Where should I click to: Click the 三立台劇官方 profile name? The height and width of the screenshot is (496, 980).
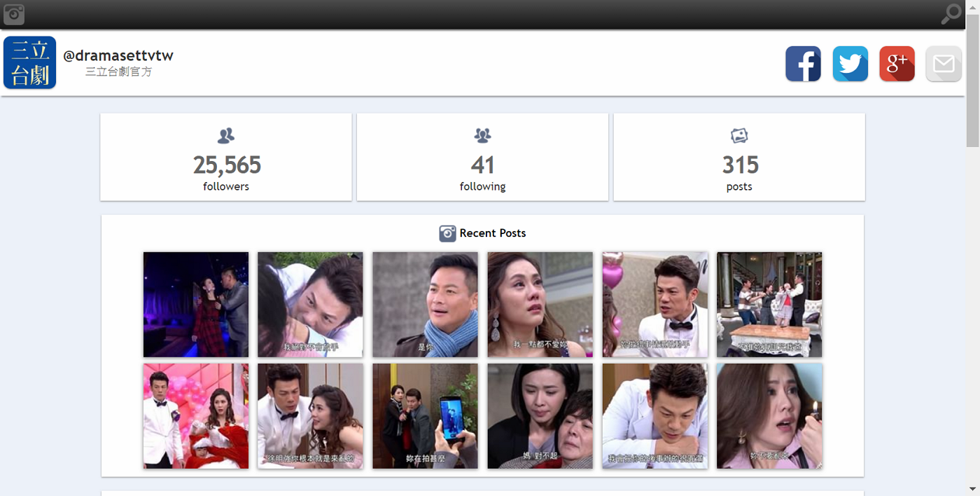coord(118,71)
